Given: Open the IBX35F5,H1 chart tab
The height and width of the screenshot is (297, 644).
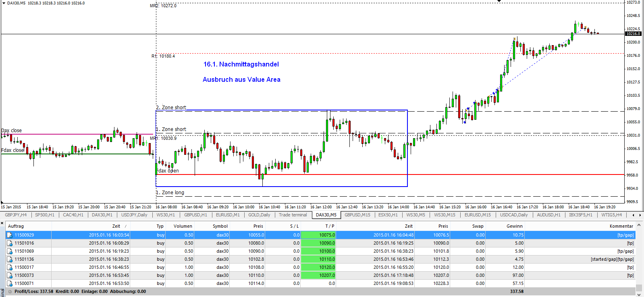Looking at the screenshot, I should [581, 215].
